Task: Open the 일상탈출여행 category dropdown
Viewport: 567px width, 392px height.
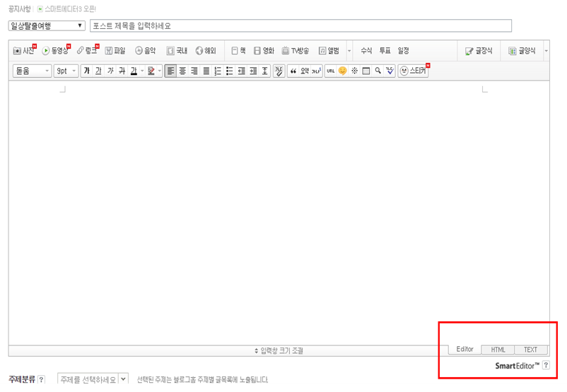Action: pyautogui.click(x=47, y=26)
